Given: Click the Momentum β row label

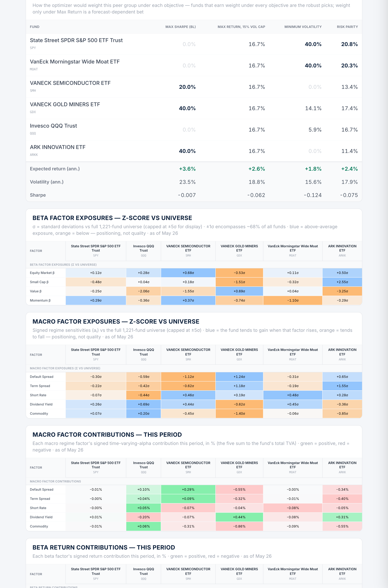Looking at the screenshot, I should point(40,300).
